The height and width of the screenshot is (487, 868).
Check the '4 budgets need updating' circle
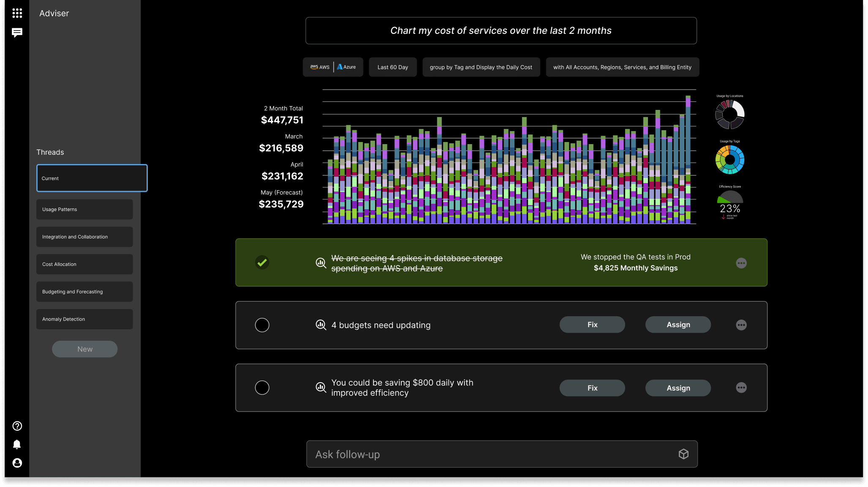(x=262, y=325)
